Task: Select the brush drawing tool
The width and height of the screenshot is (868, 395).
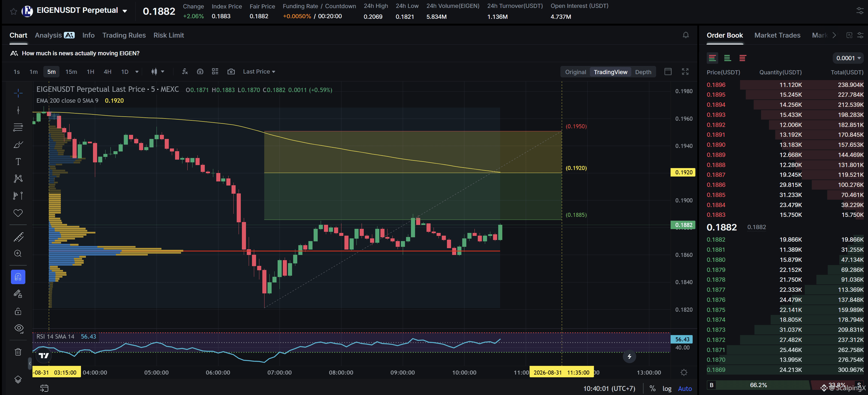Action: point(18,144)
